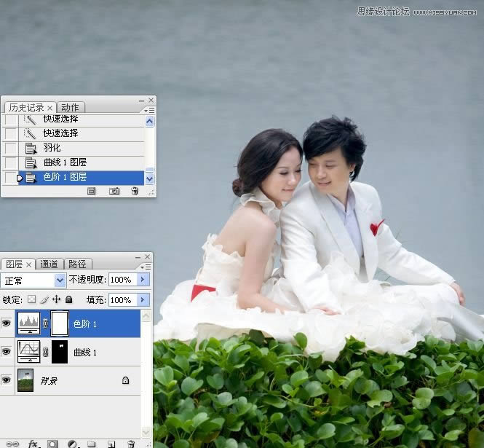Create a new snapshot camera icon
This screenshot has height=448, width=484.
tap(114, 191)
